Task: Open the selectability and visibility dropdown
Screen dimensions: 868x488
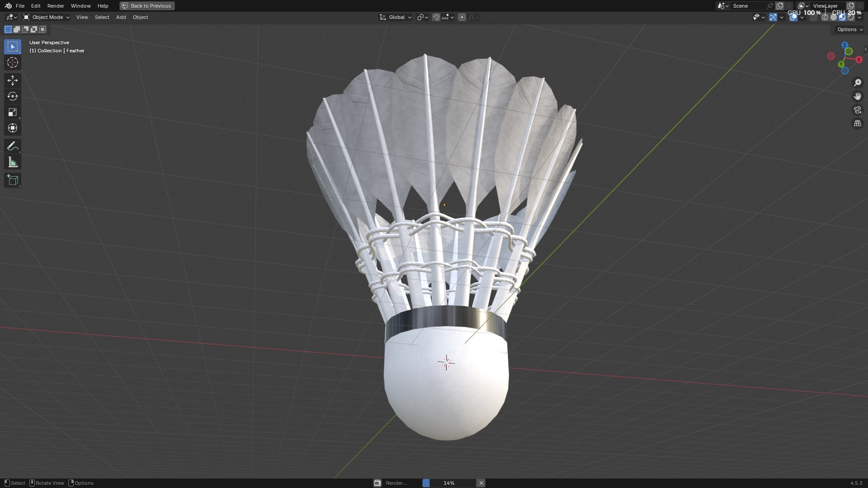Action: pos(759,17)
